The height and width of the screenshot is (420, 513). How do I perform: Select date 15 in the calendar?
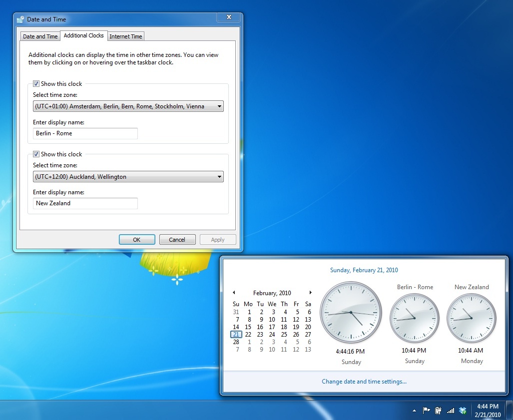248,327
